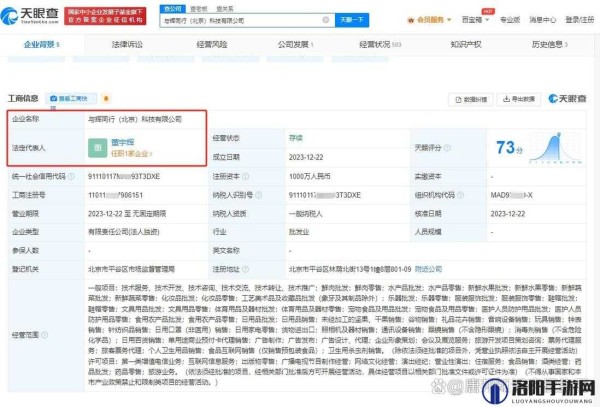Viewport: 600px width, 407px height.
Task: Select the 查公司 search tab
Action: pyautogui.click(x=173, y=9)
